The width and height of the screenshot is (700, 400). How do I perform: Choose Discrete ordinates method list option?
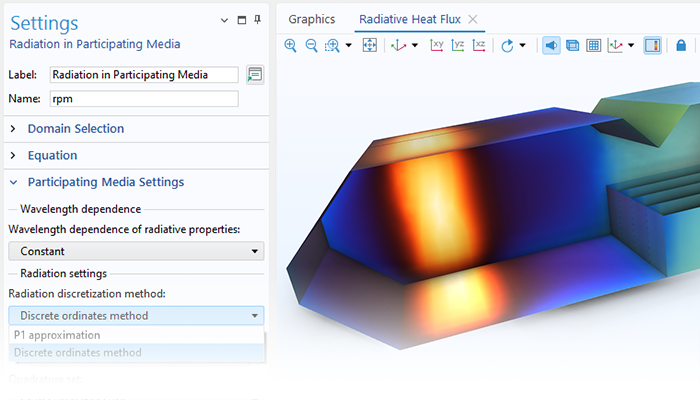[136, 352]
